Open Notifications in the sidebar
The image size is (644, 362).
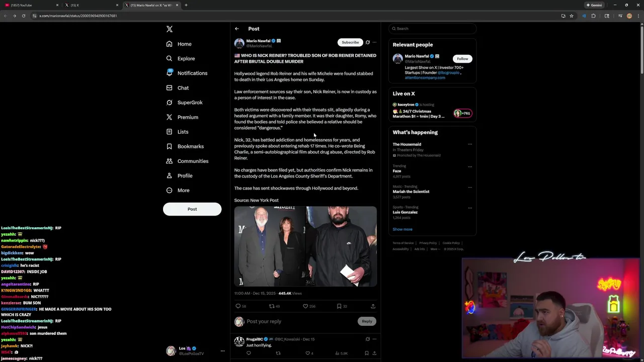click(x=187, y=73)
